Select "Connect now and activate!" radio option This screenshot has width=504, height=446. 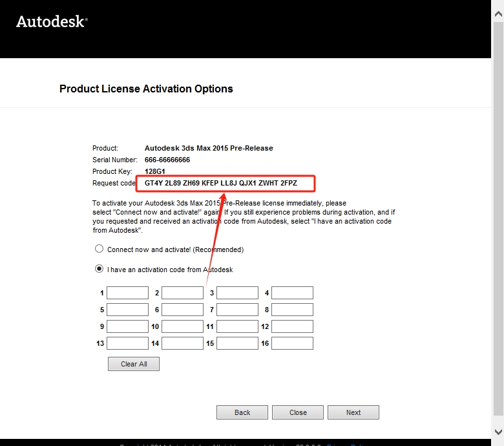coord(99,249)
